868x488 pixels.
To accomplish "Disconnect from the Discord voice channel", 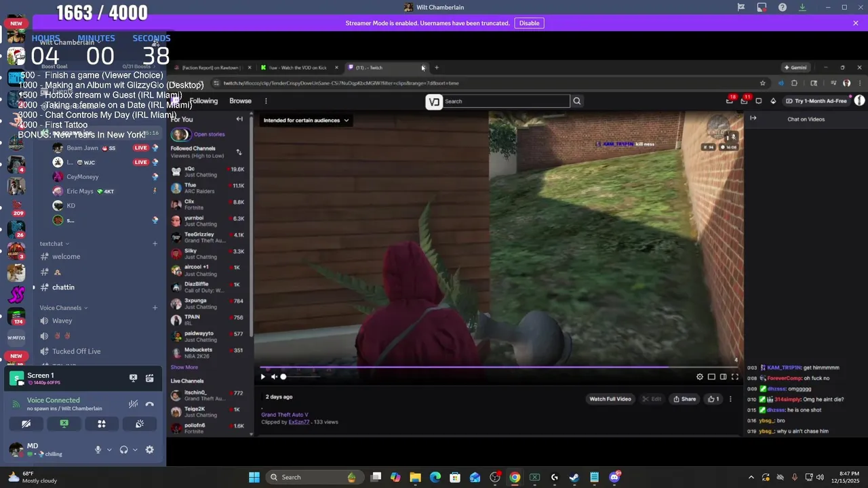I will coord(150,404).
